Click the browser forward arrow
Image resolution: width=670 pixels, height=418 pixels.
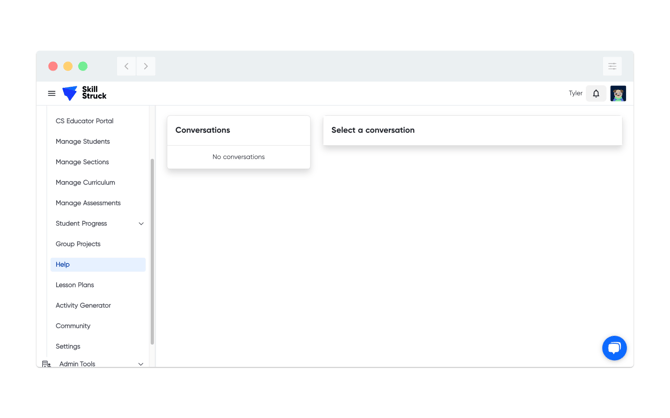pos(146,66)
